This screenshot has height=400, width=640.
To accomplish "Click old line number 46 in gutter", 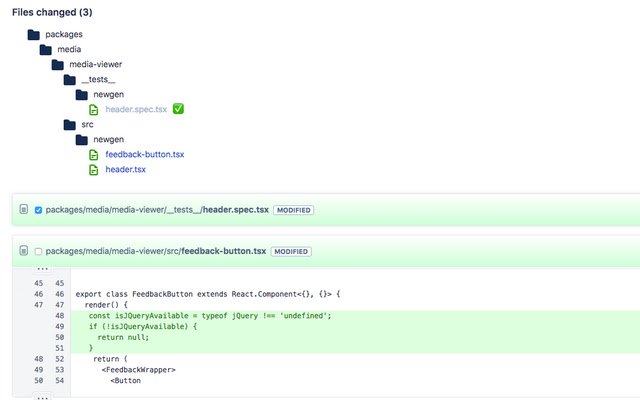I will (x=39, y=294).
